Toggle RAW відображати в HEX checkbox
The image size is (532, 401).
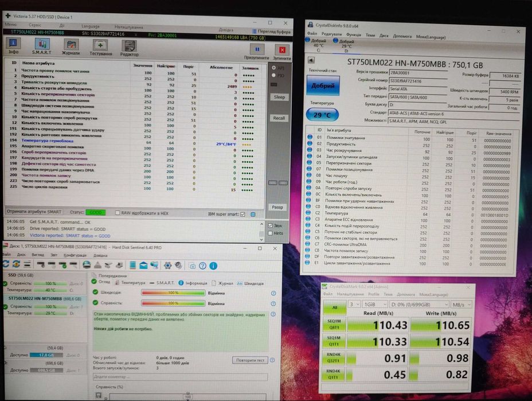118,213
